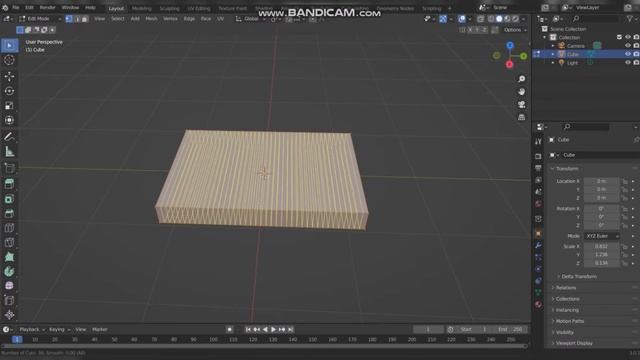The image size is (640, 360).
Task: Choose the Spin tool
Action: click(9, 271)
